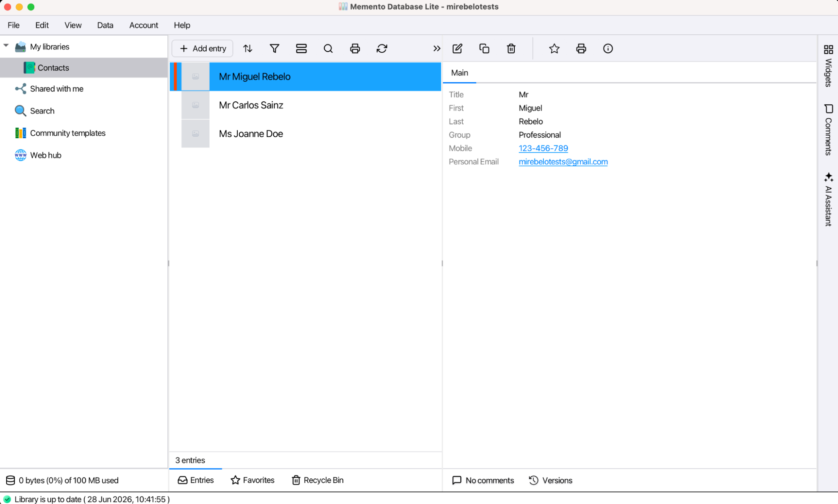Select My libraries in the sidebar
Viewport: 838px width, 504px height.
[49, 47]
